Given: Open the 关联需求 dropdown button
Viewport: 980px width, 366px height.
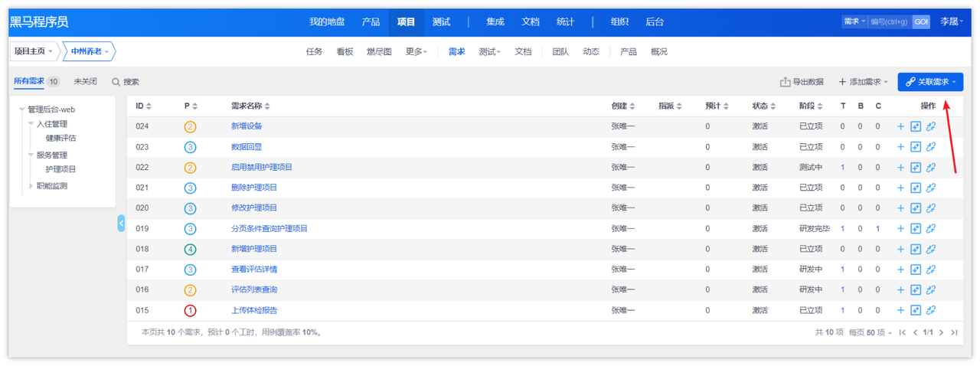Looking at the screenshot, I should [930, 82].
